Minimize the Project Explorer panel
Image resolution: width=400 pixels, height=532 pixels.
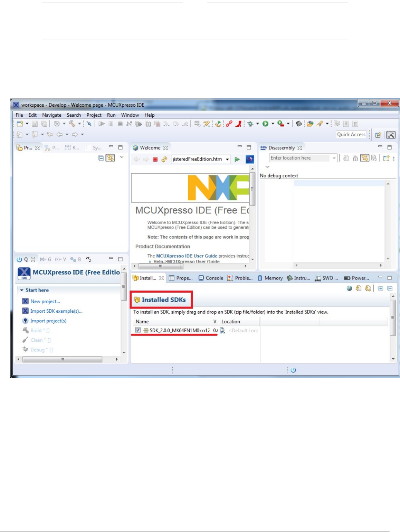tap(111, 147)
